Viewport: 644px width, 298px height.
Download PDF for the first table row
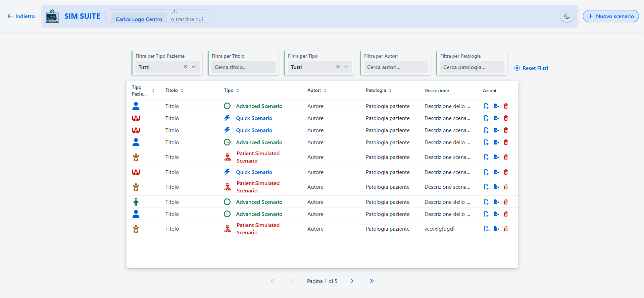click(487, 106)
